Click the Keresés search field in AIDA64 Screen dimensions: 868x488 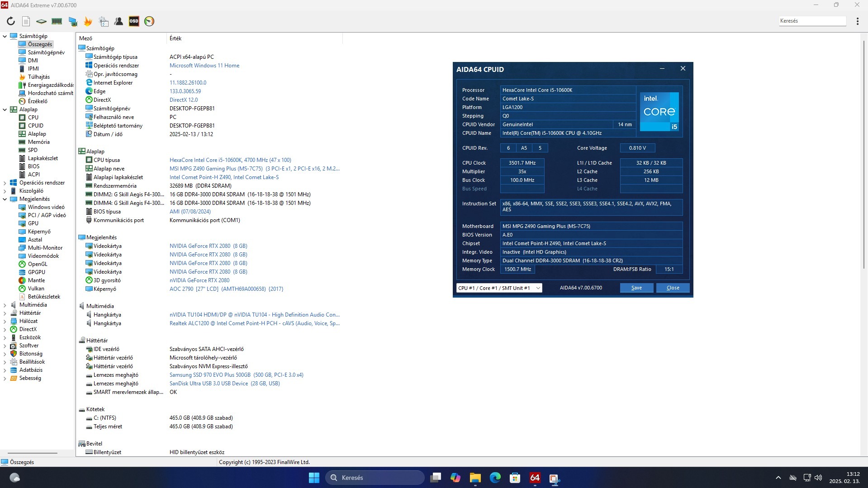[812, 21]
